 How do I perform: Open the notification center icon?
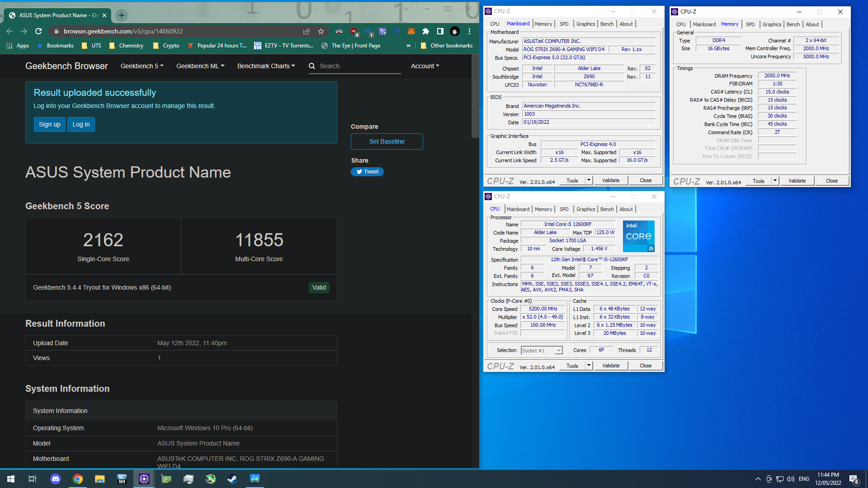(854, 479)
